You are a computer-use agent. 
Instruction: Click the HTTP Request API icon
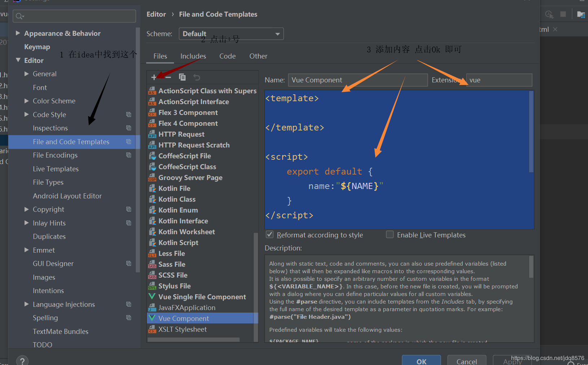(152, 134)
